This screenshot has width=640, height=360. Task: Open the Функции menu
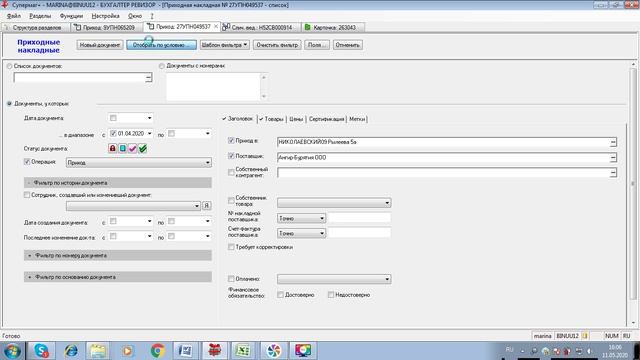click(x=71, y=16)
